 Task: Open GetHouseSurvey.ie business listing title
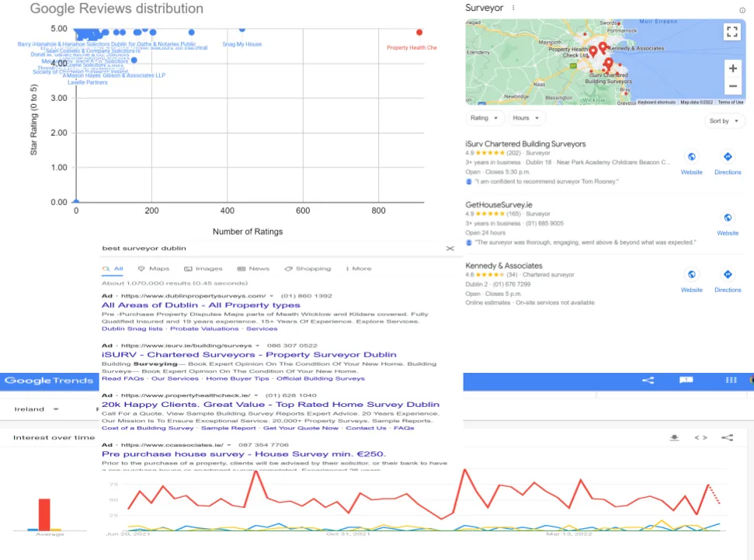pos(499,205)
